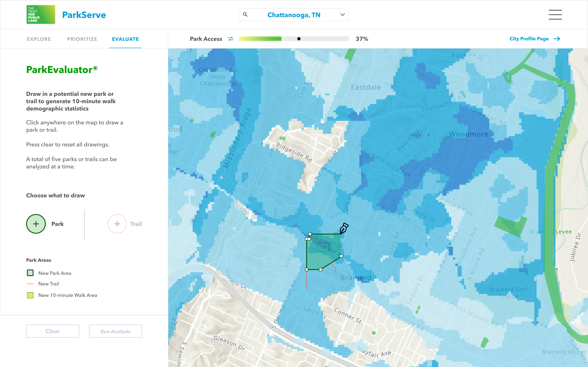This screenshot has height=367, width=588.
Task: Click the Park Access slider dot
Action: (x=299, y=39)
